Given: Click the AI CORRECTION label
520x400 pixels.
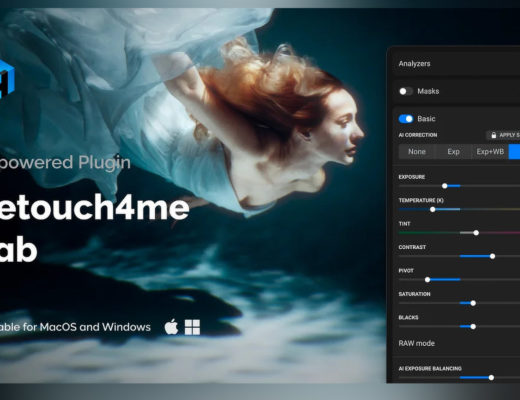Looking at the screenshot, I should pos(418,135).
